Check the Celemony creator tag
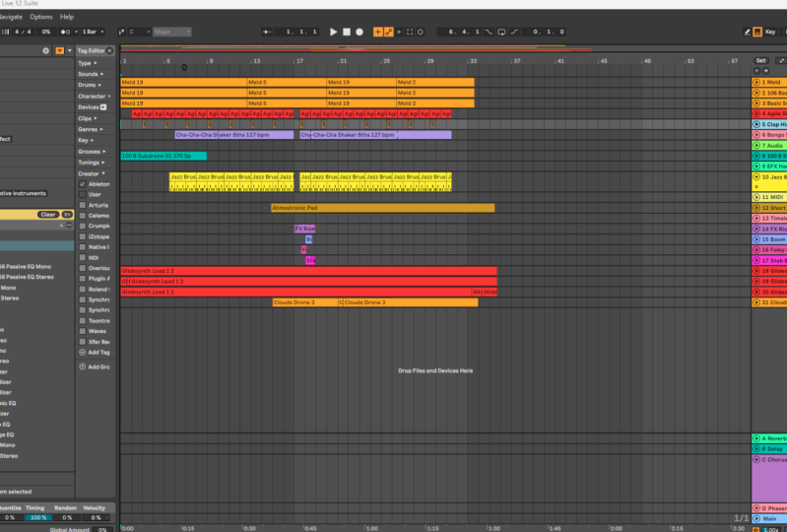Screen dimensions: 787x532 (x=83, y=216)
